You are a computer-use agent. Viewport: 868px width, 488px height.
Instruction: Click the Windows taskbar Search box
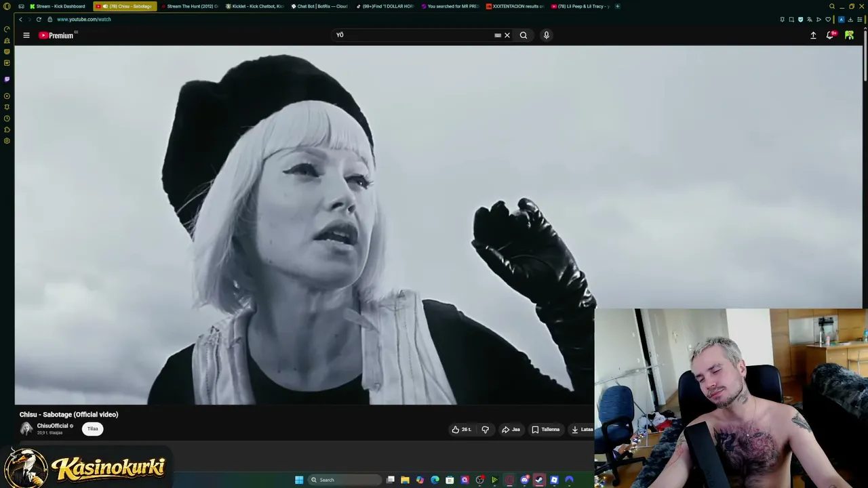344,480
